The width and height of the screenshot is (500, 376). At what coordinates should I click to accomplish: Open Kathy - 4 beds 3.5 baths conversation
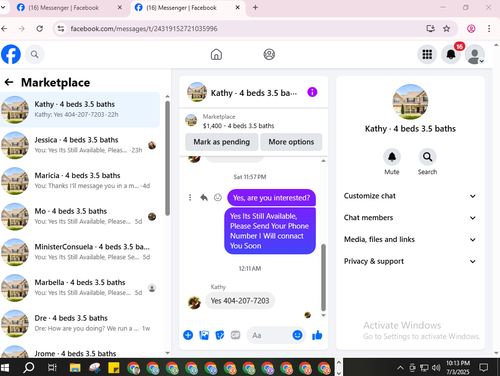pos(80,109)
